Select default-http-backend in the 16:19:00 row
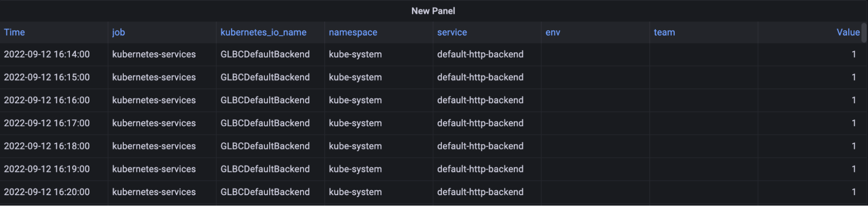868x206 pixels. pos(480,169)
